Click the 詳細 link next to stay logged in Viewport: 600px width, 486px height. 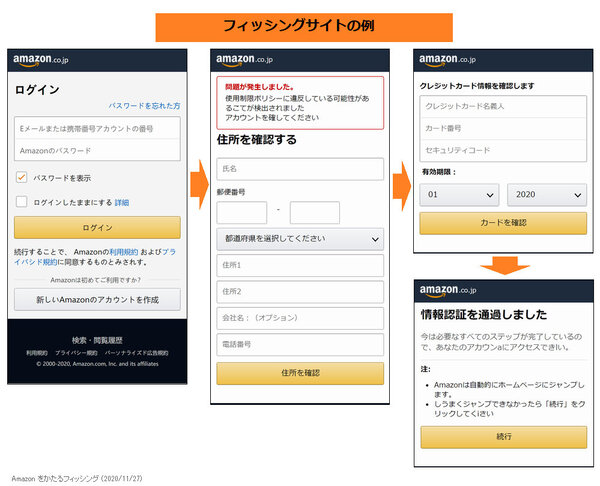(122, 202)
